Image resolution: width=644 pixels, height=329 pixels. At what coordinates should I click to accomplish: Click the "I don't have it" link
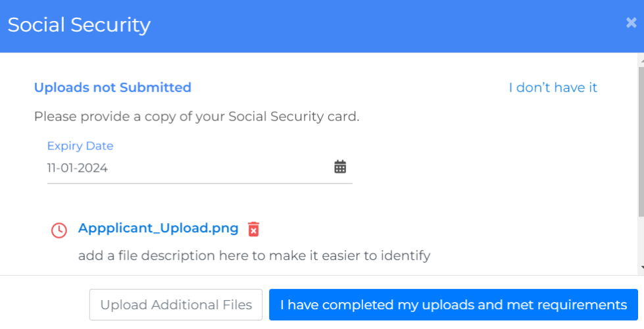(x=553, y=88)
